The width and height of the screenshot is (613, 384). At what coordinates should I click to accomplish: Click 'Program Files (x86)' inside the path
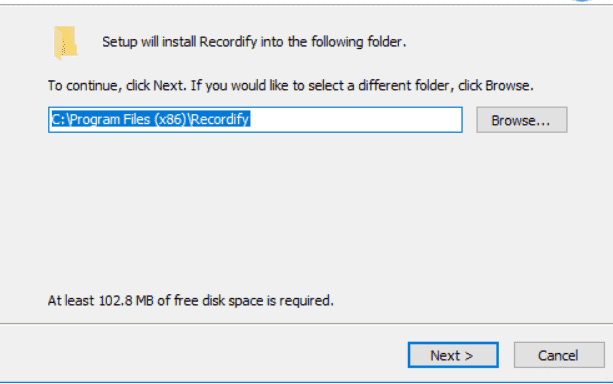(x=127, y=119)
